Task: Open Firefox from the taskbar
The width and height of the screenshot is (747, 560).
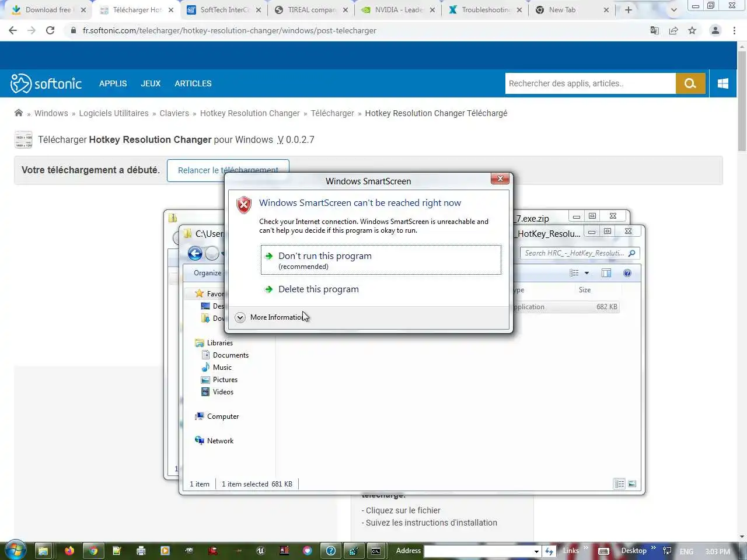Action: coord(69,551)
